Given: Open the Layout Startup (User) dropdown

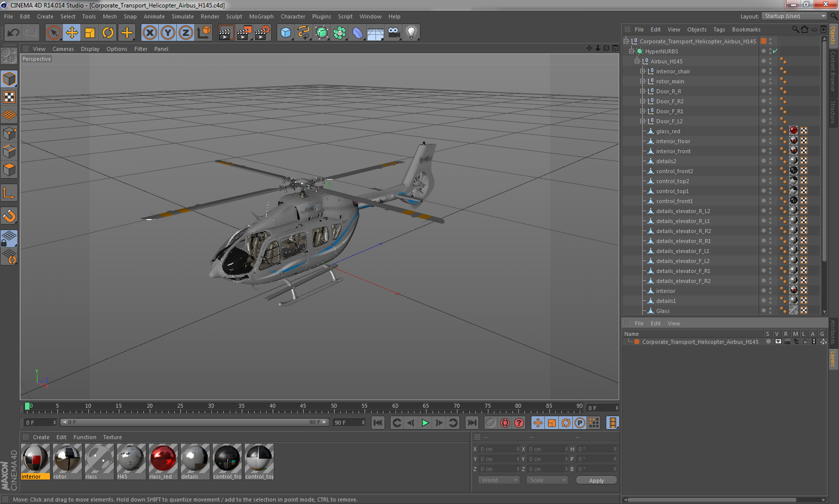Looking at the screenshot, I should [x=795, y=16].
